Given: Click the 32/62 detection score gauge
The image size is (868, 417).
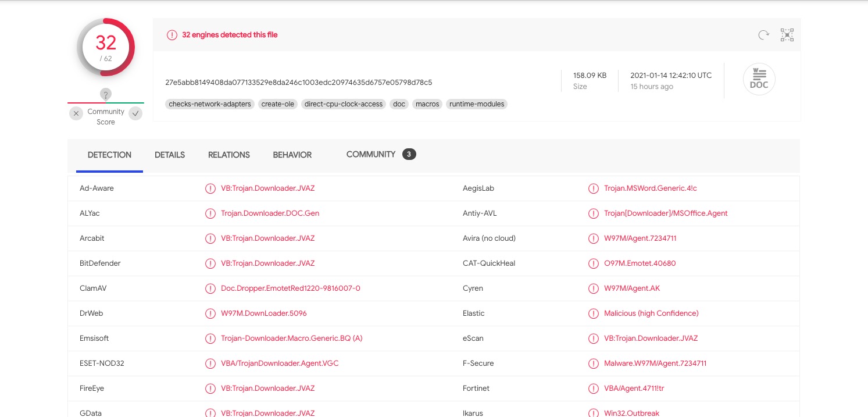Looking at the screenshot, I should tap(106, 48).
